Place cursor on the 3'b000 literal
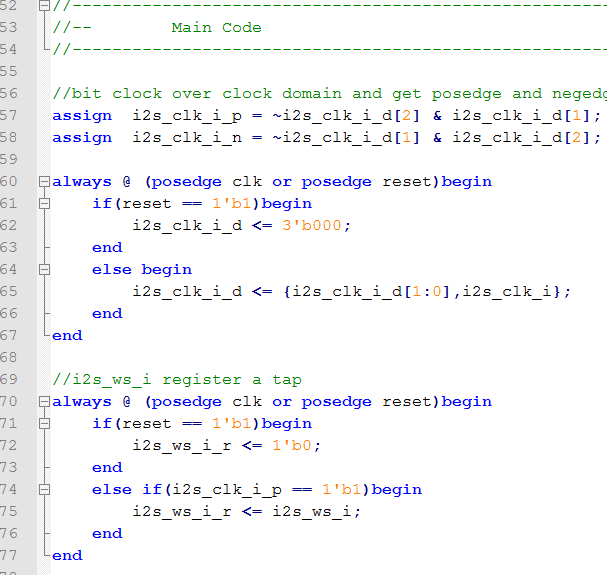The image size is (607, 575). (x=312, y=225)
